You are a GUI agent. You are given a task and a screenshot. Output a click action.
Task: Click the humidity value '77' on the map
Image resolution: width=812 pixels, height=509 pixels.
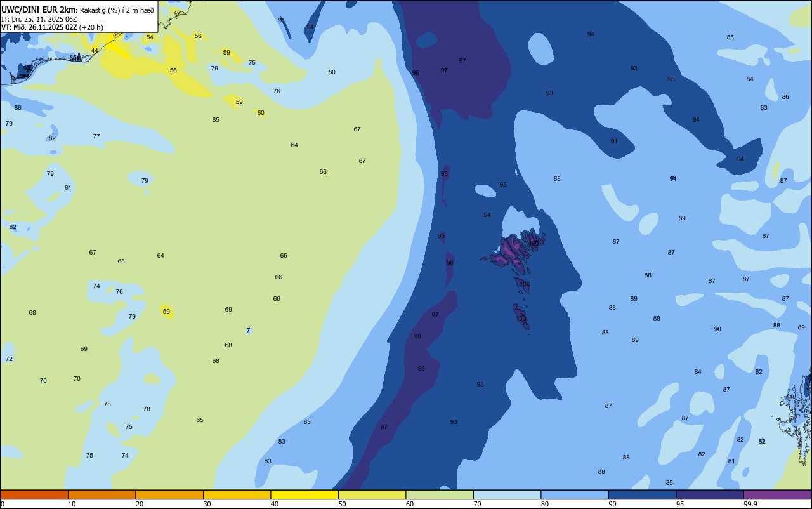[x=96, y=136]
